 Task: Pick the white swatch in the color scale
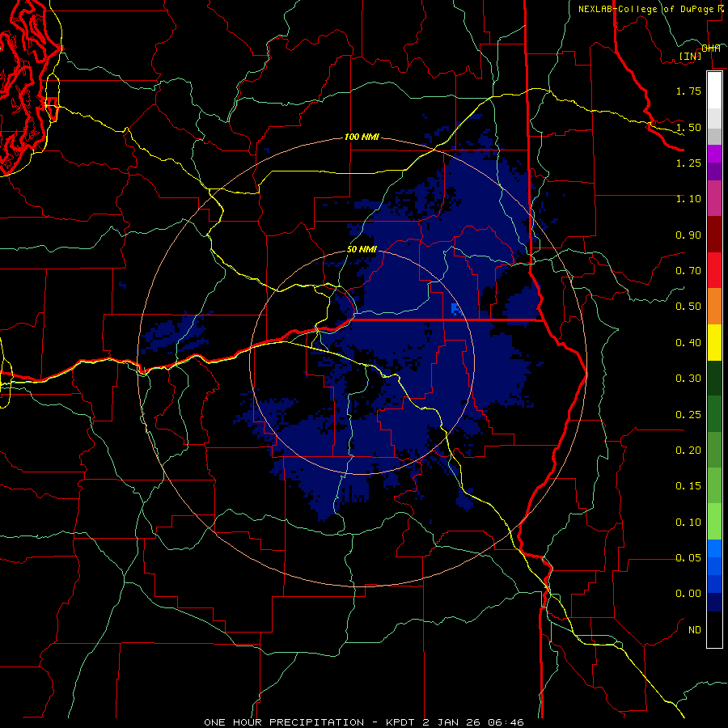[x=714, y=91]
